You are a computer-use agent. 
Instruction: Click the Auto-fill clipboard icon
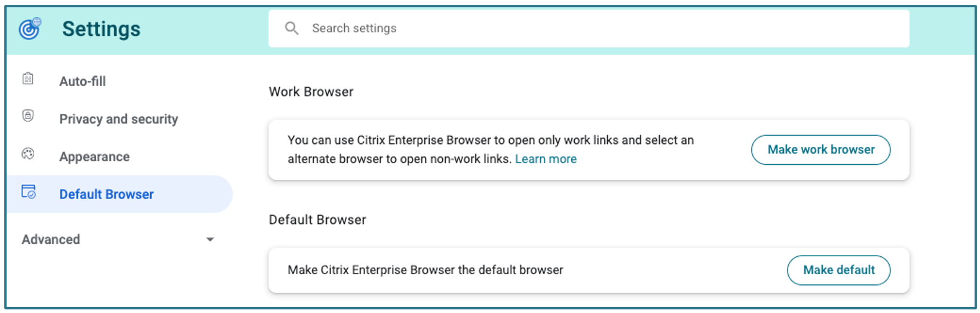(x=28, y=79)
